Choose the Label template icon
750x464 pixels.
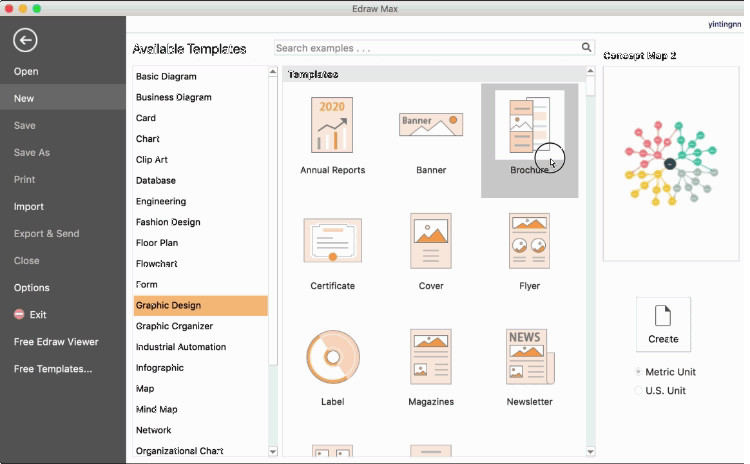tap(332, 357)
